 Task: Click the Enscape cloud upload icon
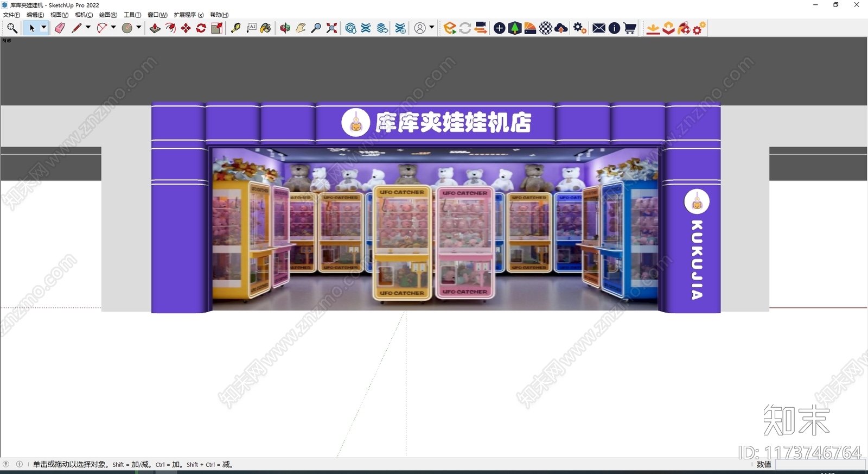pyautogui.click(x=561, y=28)
